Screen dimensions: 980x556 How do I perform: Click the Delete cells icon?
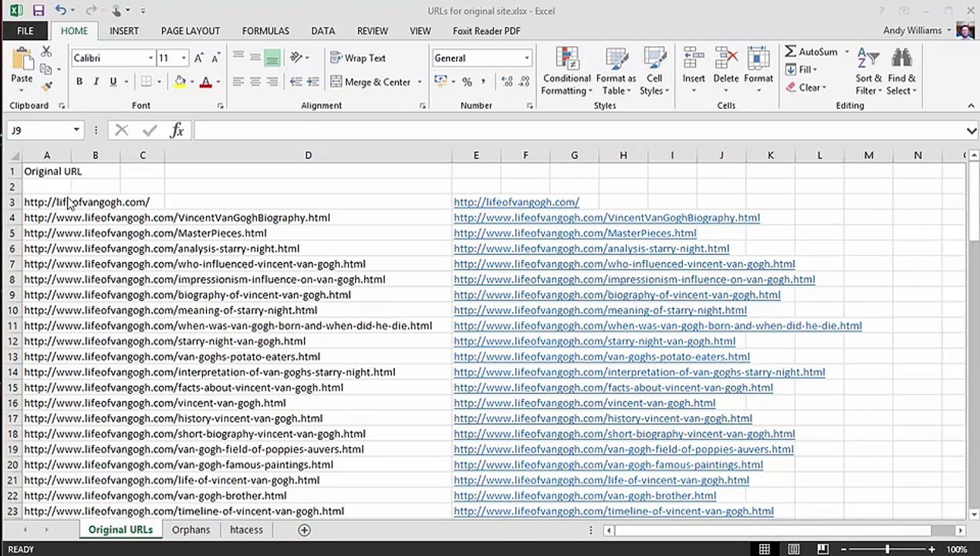[726, 57]
